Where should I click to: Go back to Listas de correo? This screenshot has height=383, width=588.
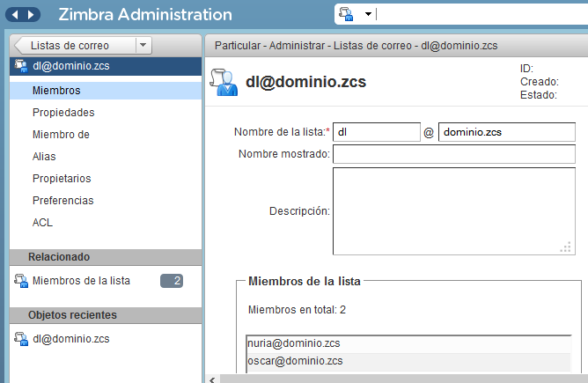pos(76,46)
